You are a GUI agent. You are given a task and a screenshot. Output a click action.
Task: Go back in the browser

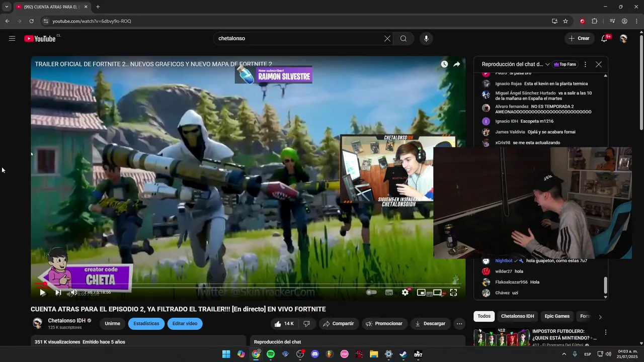(x=7, y=21)
